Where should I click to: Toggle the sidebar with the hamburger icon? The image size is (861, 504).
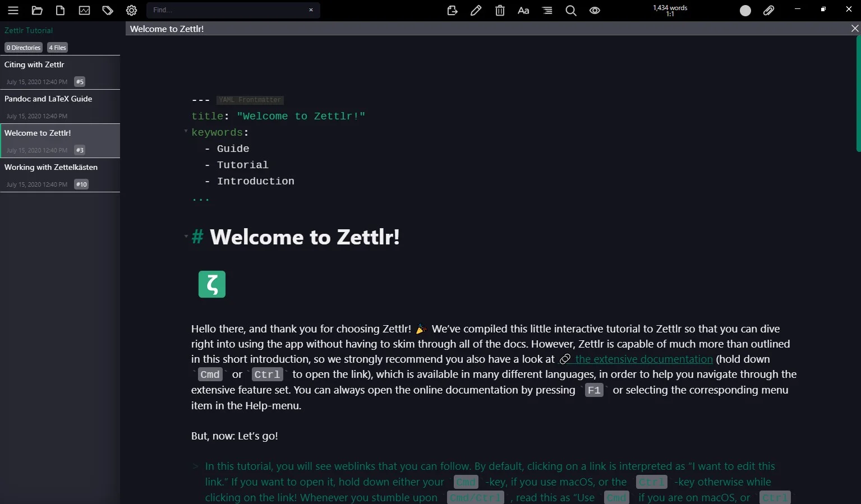point(13,10)
